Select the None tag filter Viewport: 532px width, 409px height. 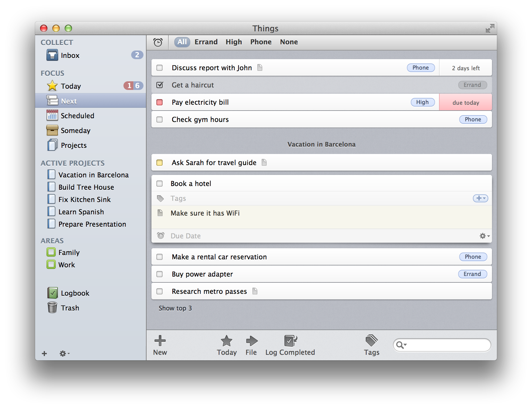coord(289,42)
